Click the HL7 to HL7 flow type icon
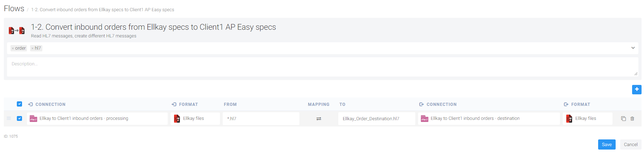 tap(16, 31)
